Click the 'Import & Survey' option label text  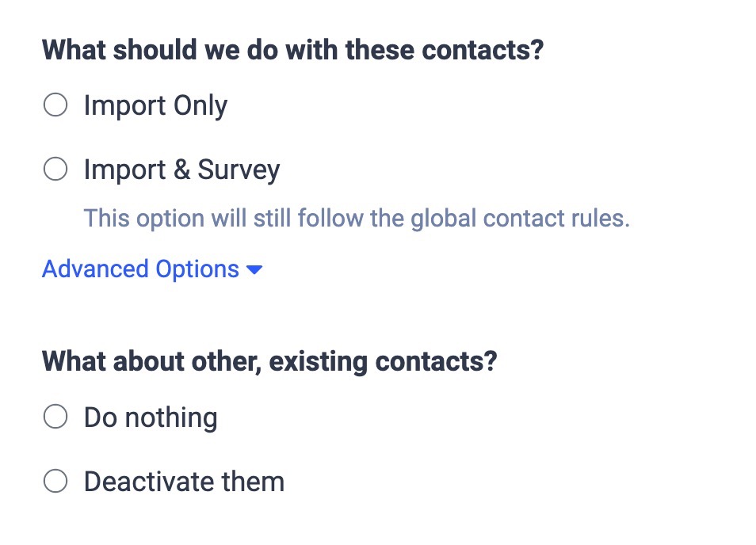click(181, 170)
